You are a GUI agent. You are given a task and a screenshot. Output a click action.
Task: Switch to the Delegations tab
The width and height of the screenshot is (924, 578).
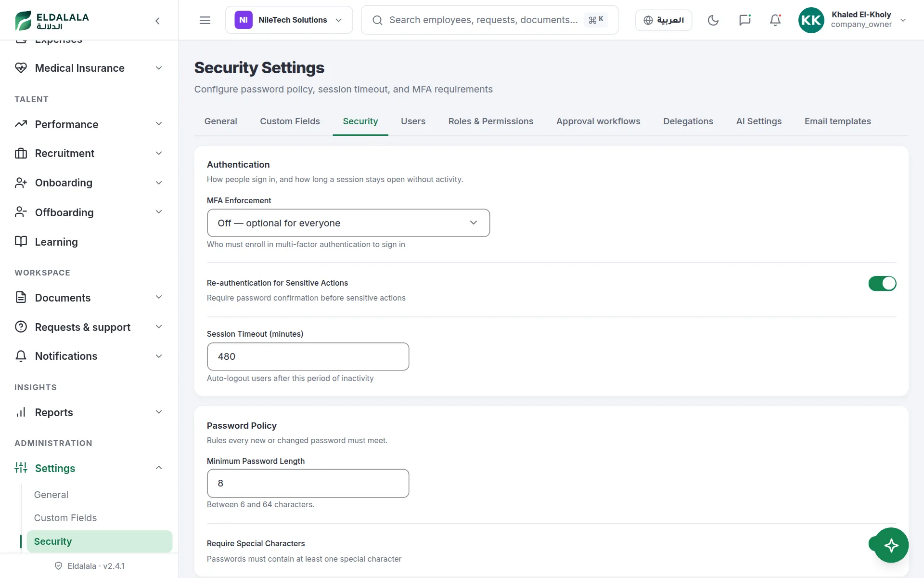pos(688,121)
